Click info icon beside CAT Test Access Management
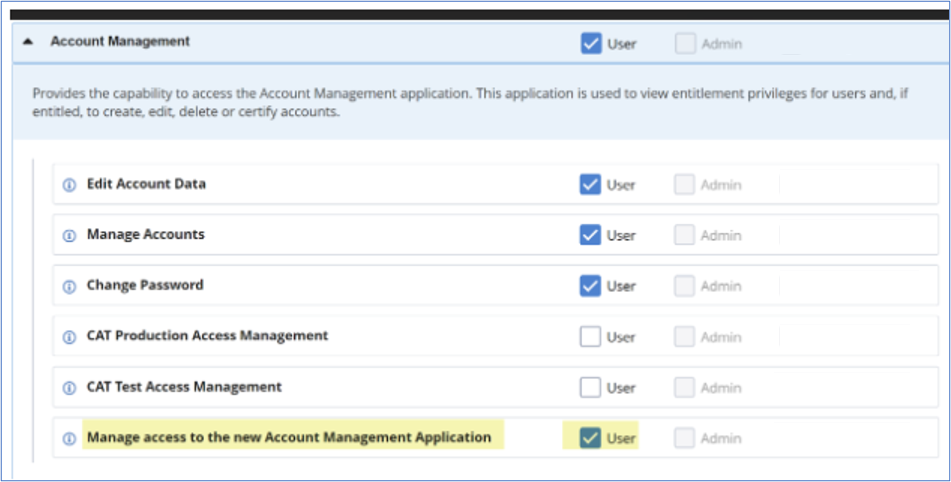Image resolution: width=951 pixels, height=482 pixels. 70,388
